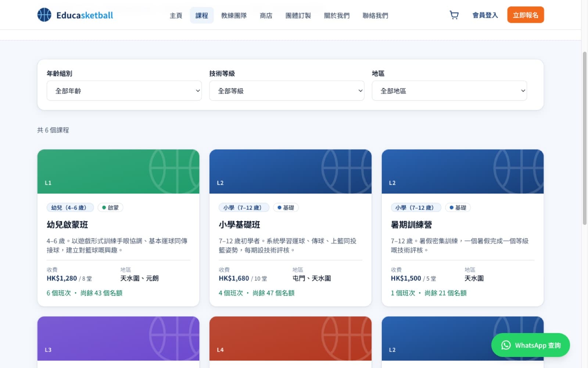Expand the 全部年齡 age group dropdown
Viewport: 588px width, 368px height.
124,91
